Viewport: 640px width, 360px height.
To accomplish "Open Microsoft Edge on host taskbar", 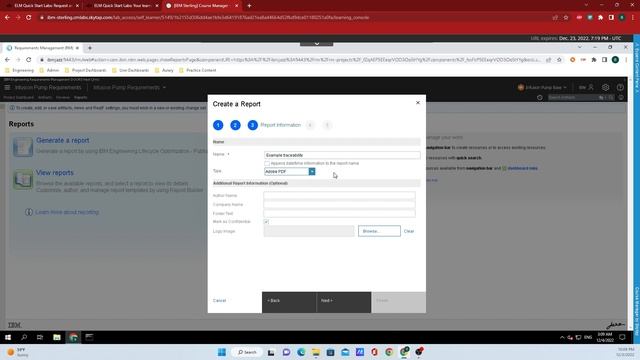I will (301, 352).
